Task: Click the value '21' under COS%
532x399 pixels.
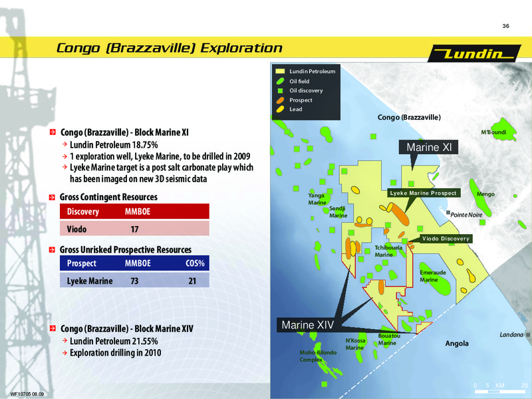Action: (x=192, y=281)
